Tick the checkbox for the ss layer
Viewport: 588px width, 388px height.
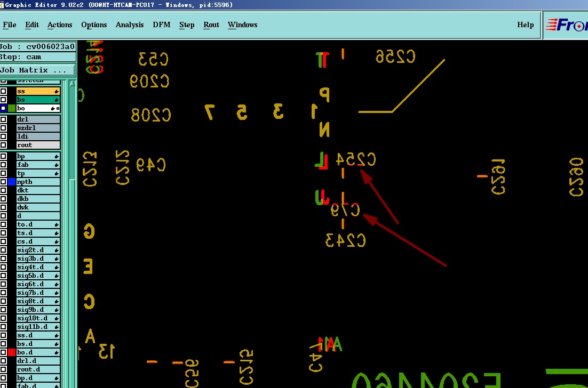(3, 91)
